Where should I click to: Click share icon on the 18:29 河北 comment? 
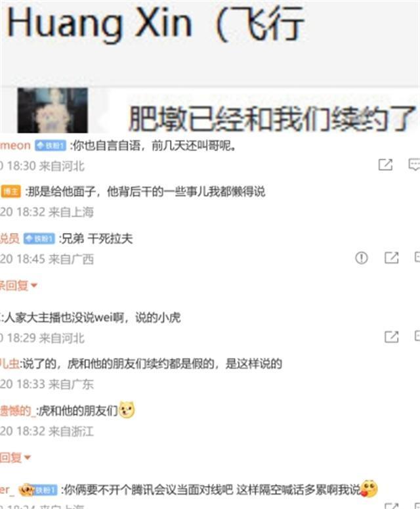[391, 337]
